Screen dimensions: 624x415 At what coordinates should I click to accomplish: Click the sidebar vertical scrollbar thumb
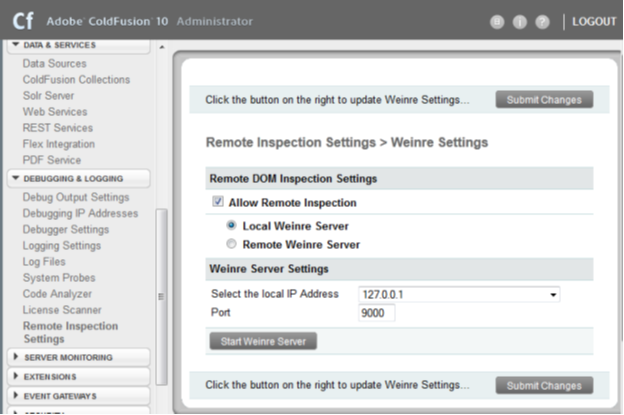pyautogui.click(x=162, y=296)
